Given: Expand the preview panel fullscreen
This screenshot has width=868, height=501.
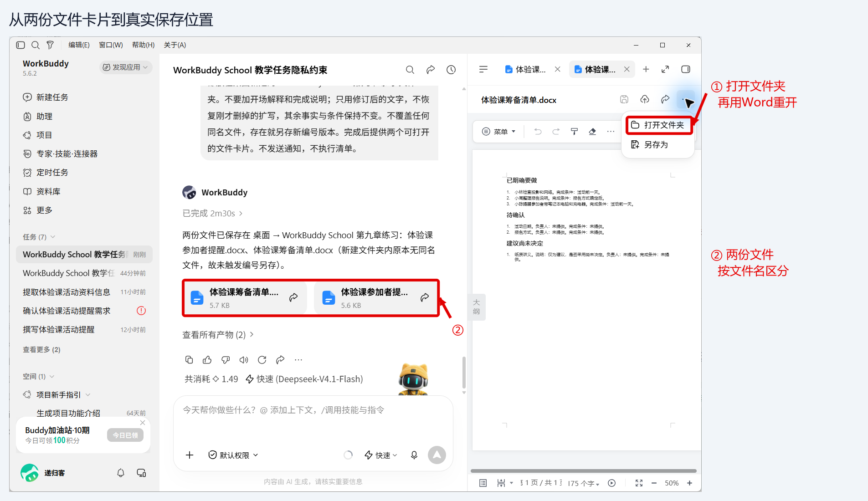Looking at the screenshot, I should (665, 69).
